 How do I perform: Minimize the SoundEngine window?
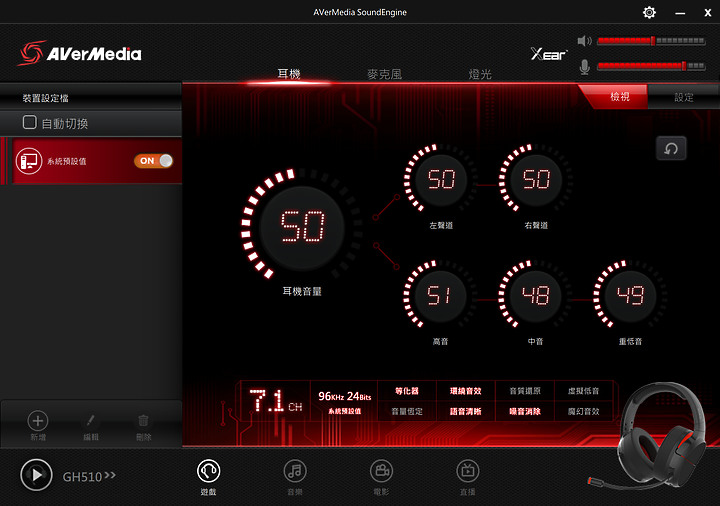click(x=680, y=13)
